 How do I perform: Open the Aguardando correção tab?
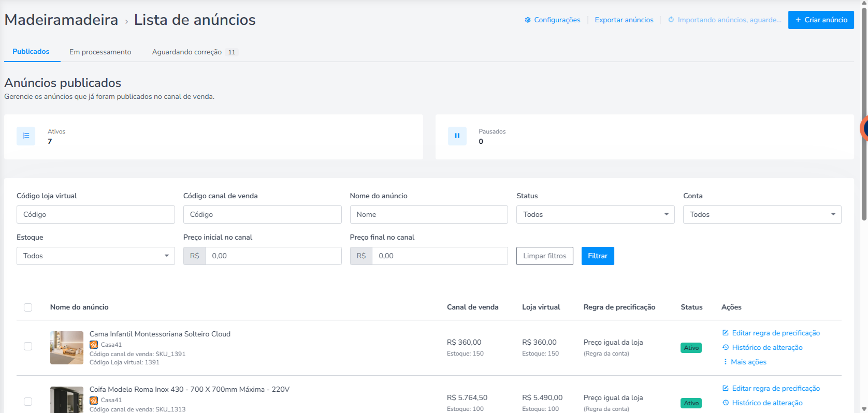194,52
